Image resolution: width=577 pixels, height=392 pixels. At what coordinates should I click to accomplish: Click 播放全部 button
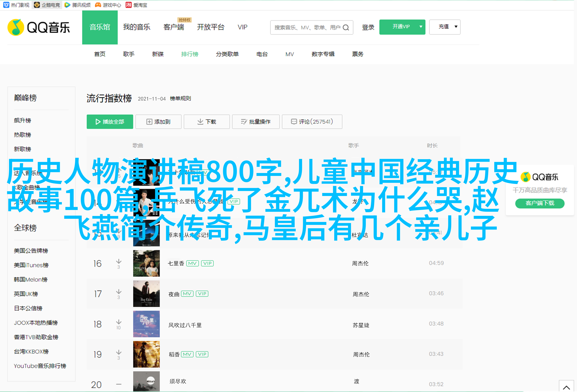point(110,122)
